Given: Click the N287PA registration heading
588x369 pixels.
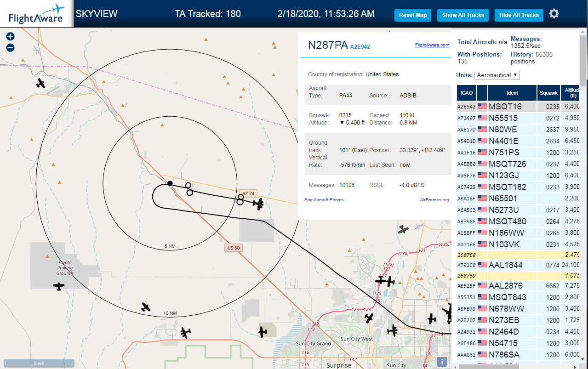Looking at the screenshot, I should point(328,45).
